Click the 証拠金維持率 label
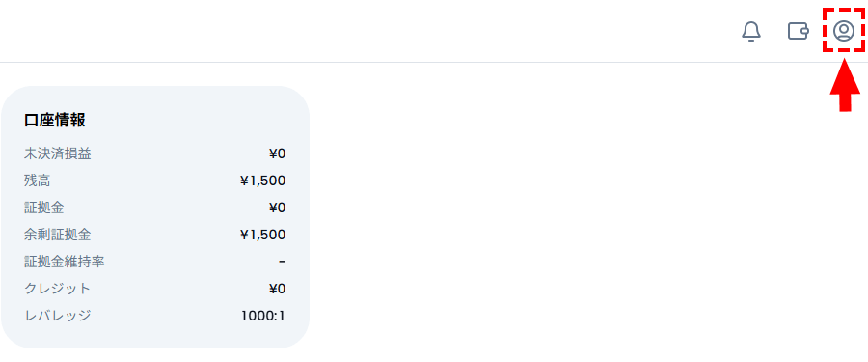The width and height of the screenshot is (868, 362). point(65,262)
